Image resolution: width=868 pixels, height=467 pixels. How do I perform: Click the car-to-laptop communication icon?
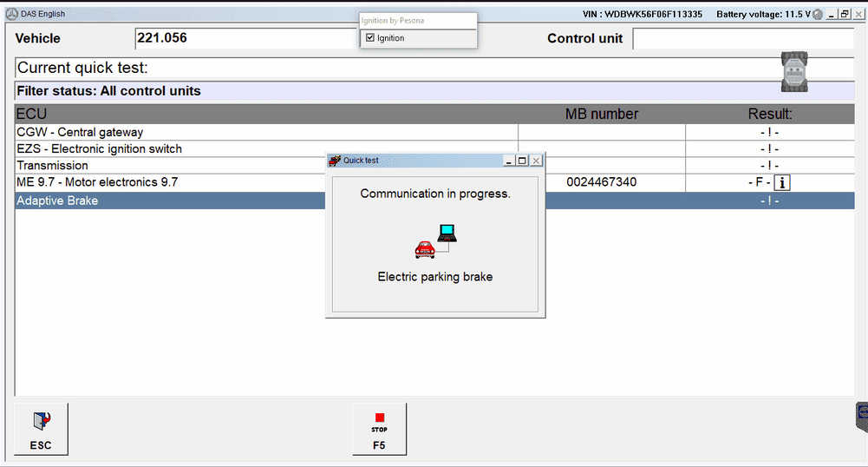click(435, 241)
